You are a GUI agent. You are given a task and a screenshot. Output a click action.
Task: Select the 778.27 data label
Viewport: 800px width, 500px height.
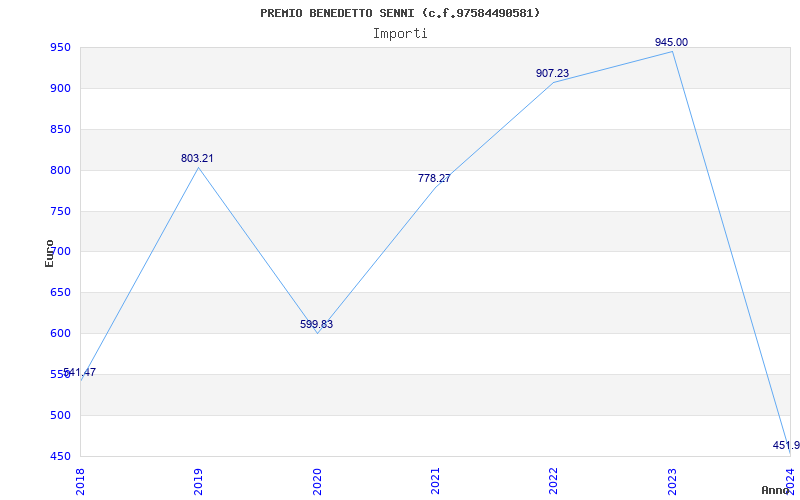point(434,179)
